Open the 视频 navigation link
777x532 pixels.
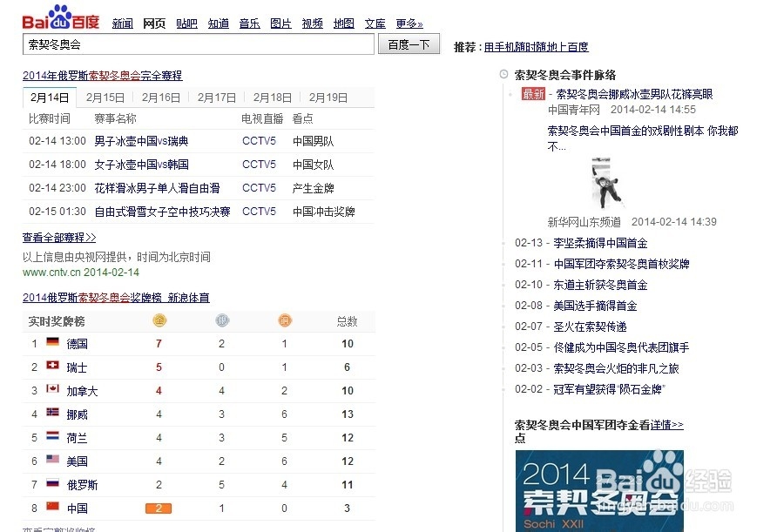point(312,24)
